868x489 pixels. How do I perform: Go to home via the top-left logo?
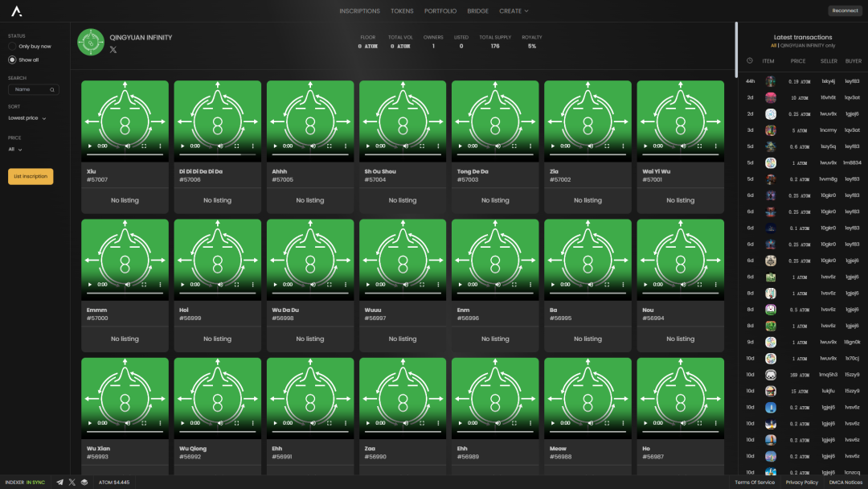pos(17,11)
